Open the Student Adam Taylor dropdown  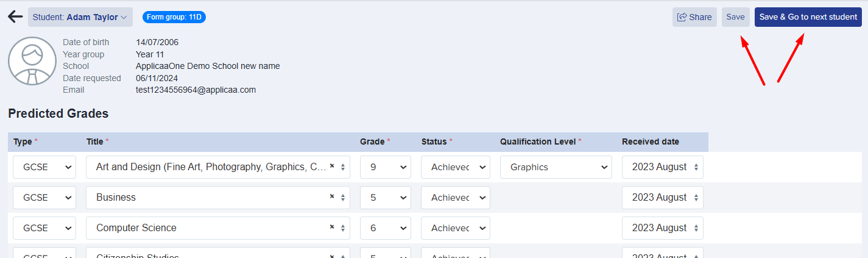[80, 17]
